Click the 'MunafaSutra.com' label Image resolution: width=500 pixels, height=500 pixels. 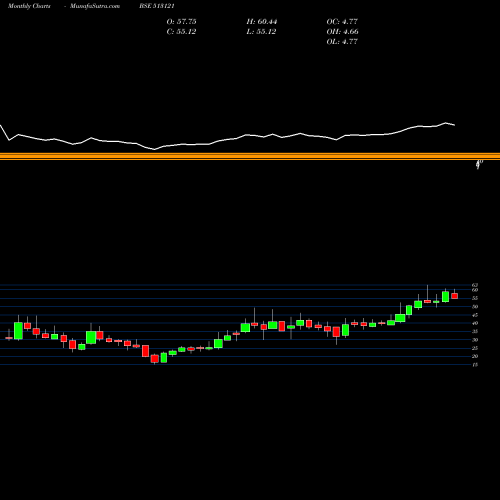point(95,6)
